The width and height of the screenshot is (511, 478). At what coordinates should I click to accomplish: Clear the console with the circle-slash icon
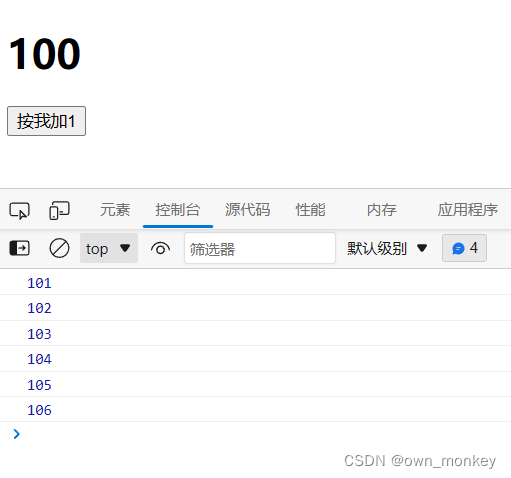point(59,248)
